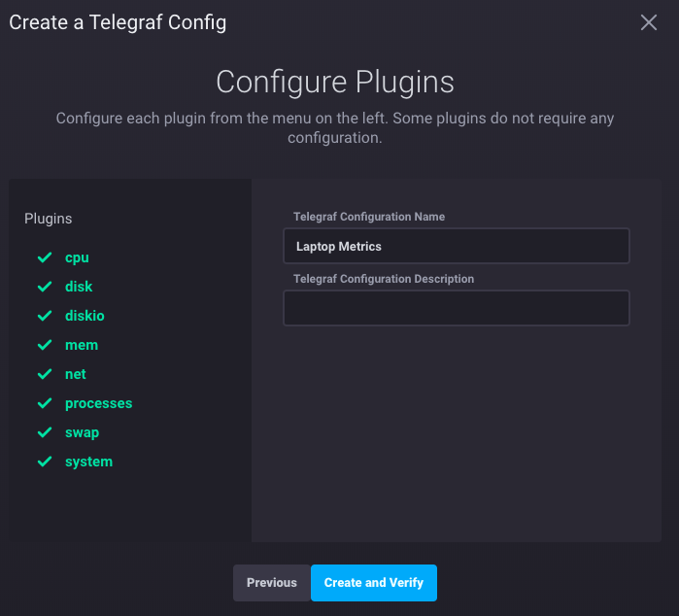Click the checkmark icon beside processes
This screenshot has height=616, width=679.
pyautogui.click(x=45, y=404)
